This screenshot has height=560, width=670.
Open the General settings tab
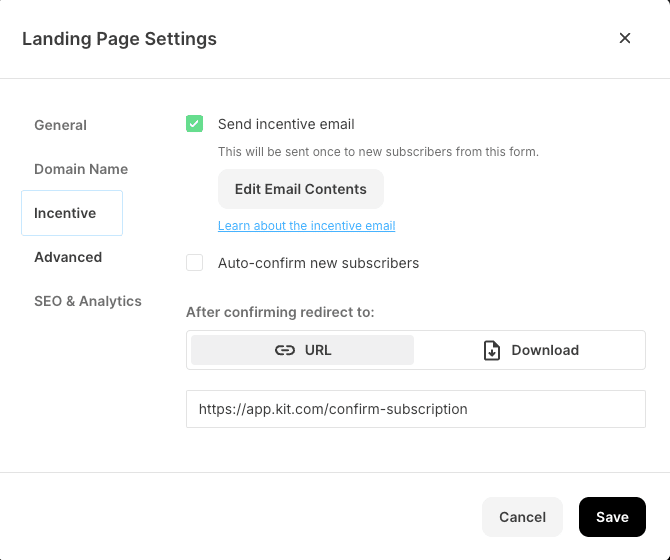[60, 125]
